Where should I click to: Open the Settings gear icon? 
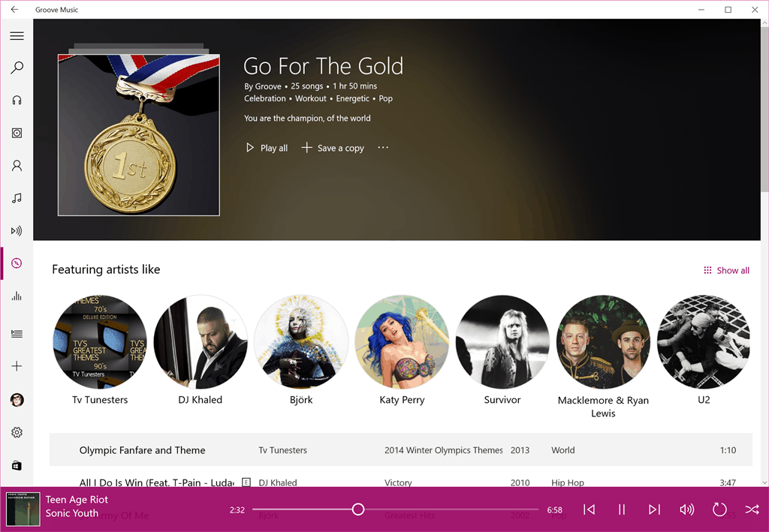coord(17,432)
